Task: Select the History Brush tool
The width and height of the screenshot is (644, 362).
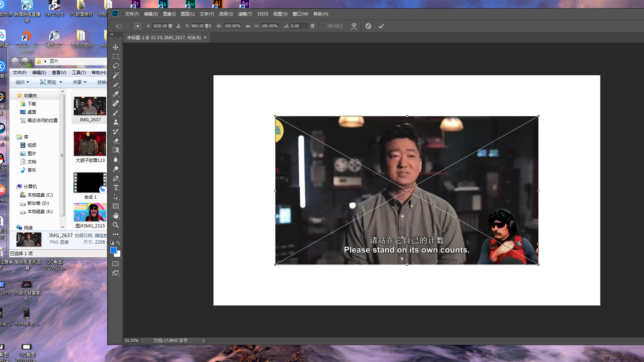Action: (116, 131)
